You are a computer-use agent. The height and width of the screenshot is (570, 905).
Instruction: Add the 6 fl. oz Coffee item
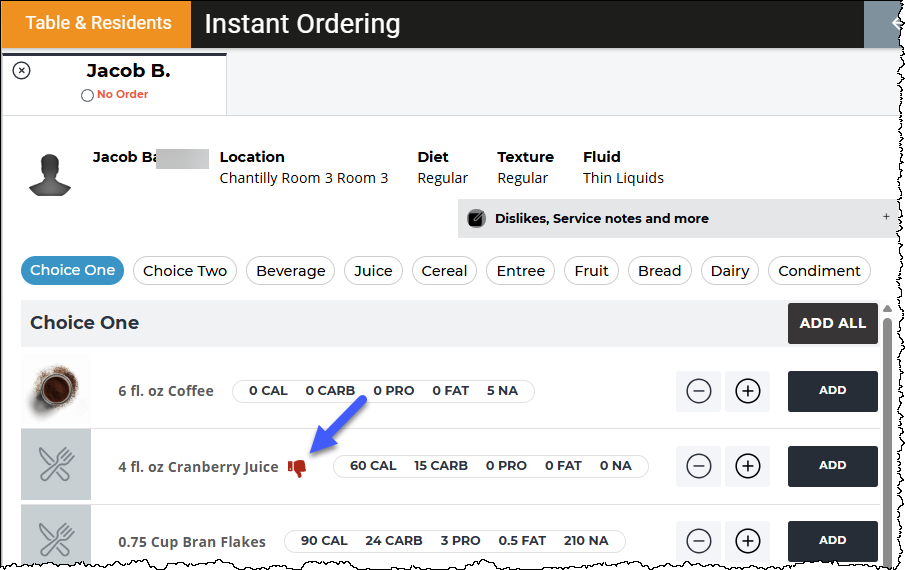832,391
